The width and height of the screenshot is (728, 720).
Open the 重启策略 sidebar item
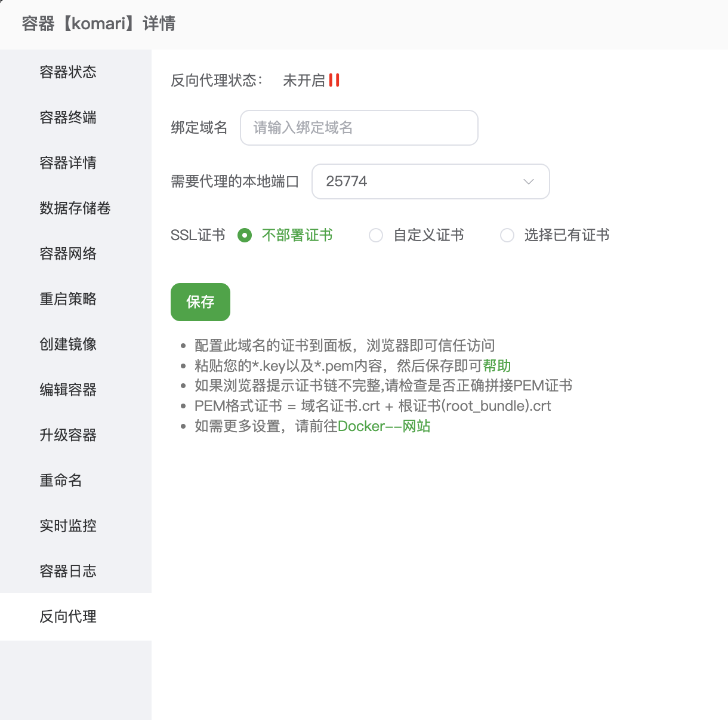[68, 299]
